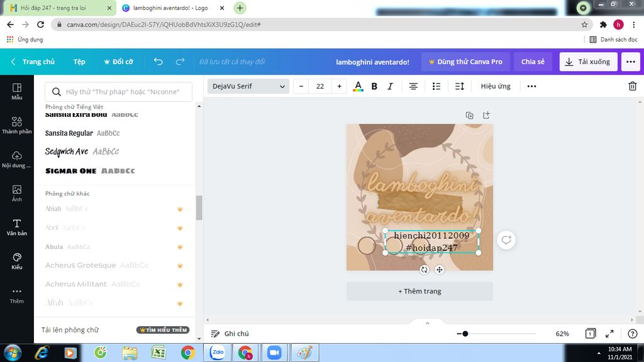Toggle italic formatting
The image size is (644, 362).
point(390,86)
